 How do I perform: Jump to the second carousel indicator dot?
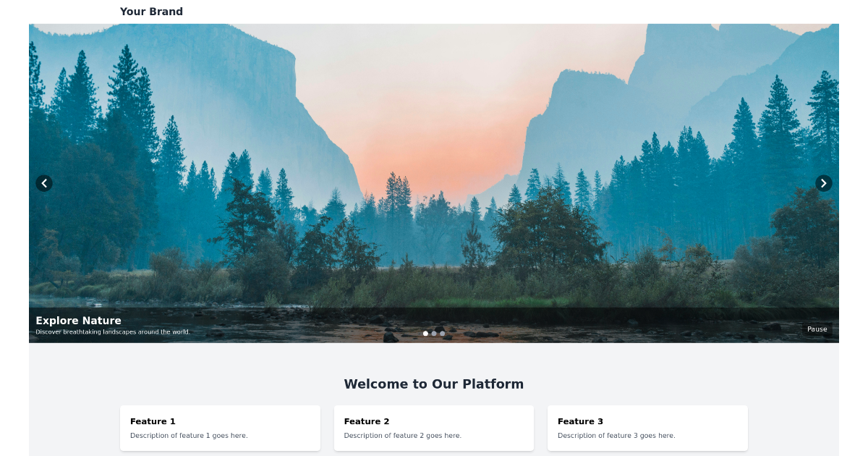[x=434, y=334]
